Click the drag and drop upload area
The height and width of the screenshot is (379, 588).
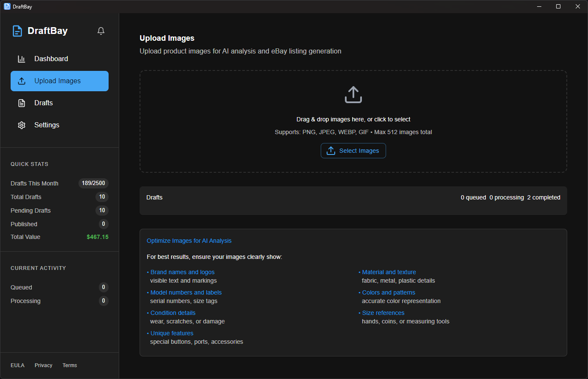pyautogui.click(x=353, y=121)
